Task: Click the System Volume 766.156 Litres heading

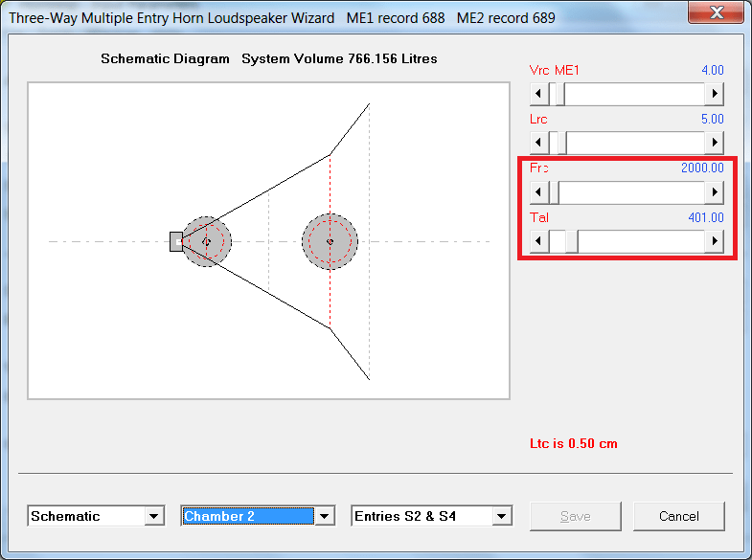Action: [339, 59]
